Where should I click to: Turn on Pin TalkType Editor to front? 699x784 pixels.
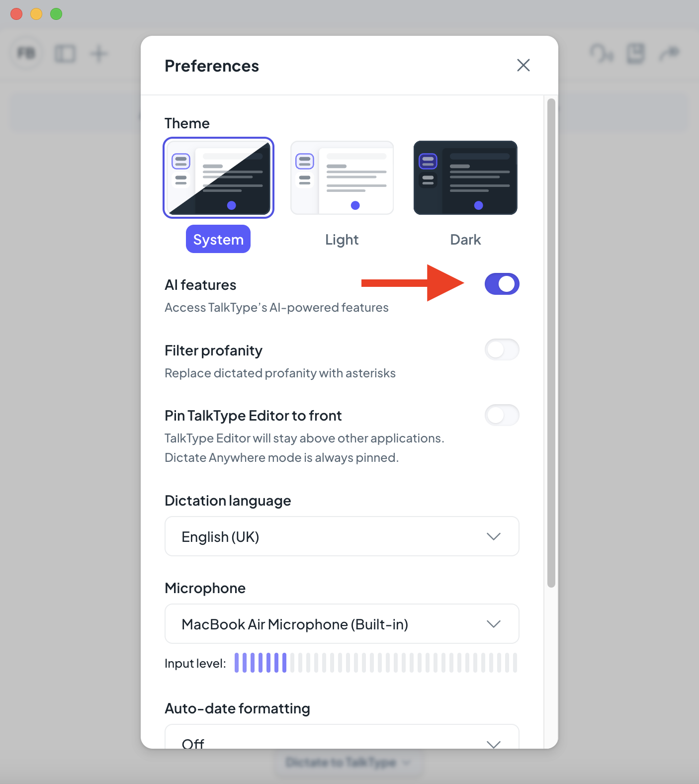pos(502,415)
